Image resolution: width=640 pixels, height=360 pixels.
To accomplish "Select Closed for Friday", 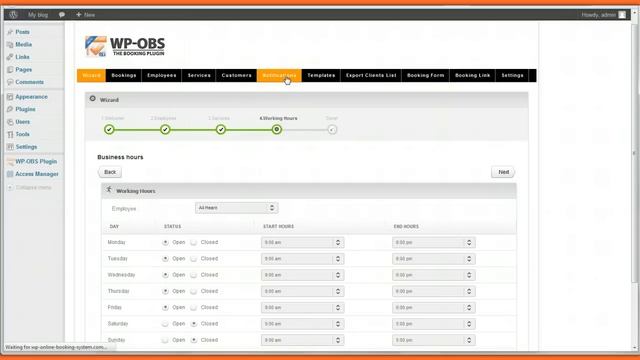I will [193, 307].
